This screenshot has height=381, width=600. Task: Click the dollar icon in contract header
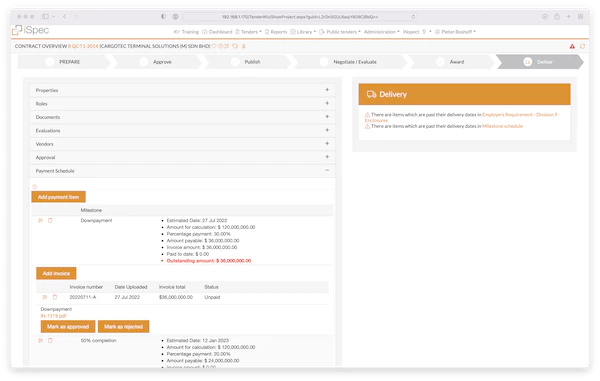coord(243,46)
